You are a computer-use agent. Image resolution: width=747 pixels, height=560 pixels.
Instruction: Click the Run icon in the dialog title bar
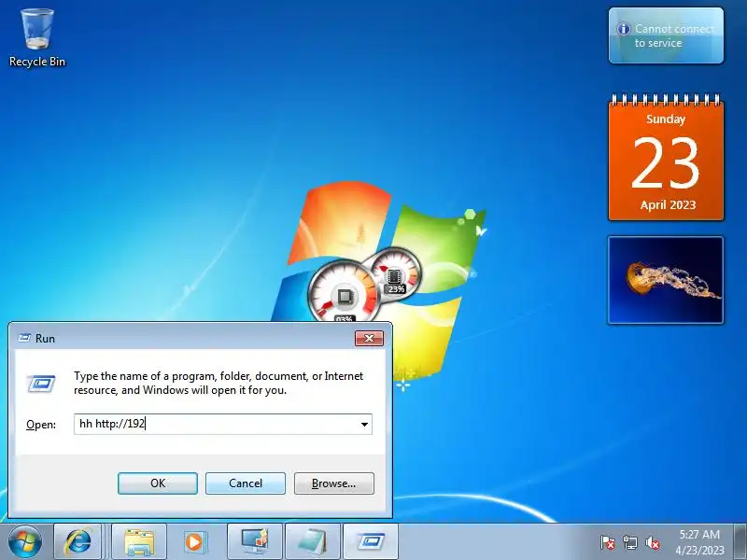tap(24, 338)
